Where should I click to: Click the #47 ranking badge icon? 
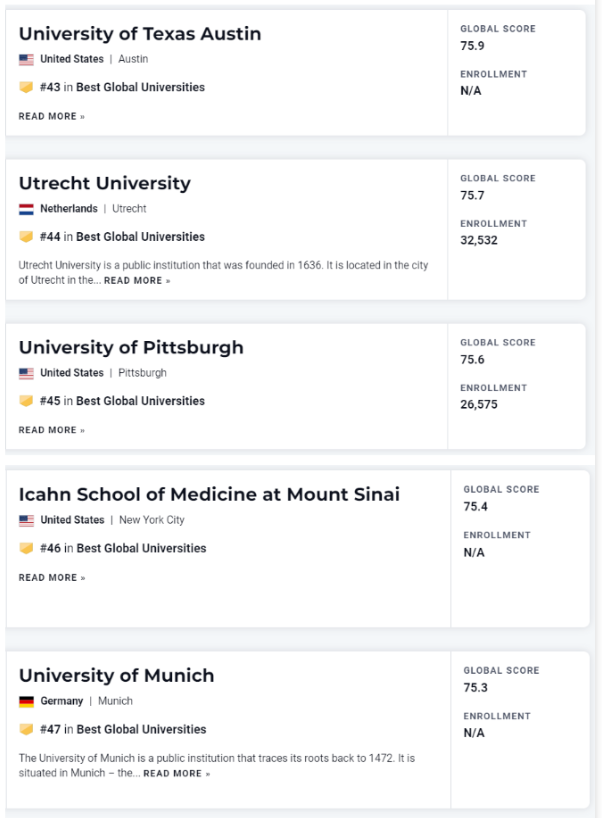[x=26, y=730]
